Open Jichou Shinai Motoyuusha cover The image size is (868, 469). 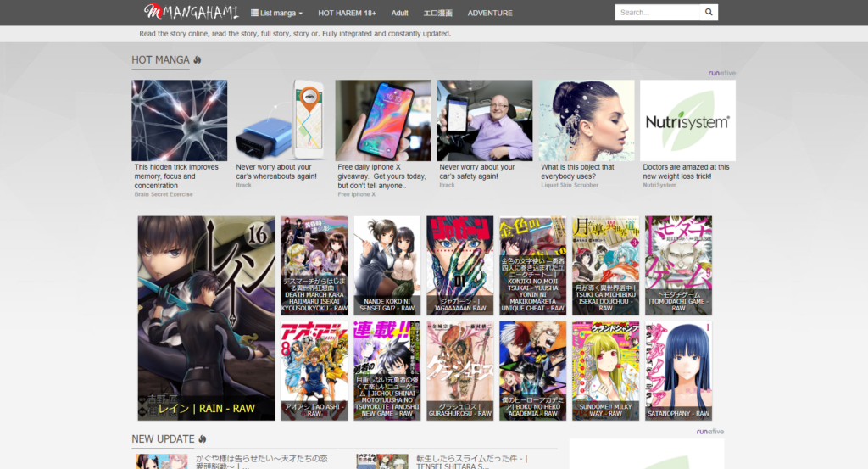click(x=387, y=371)
